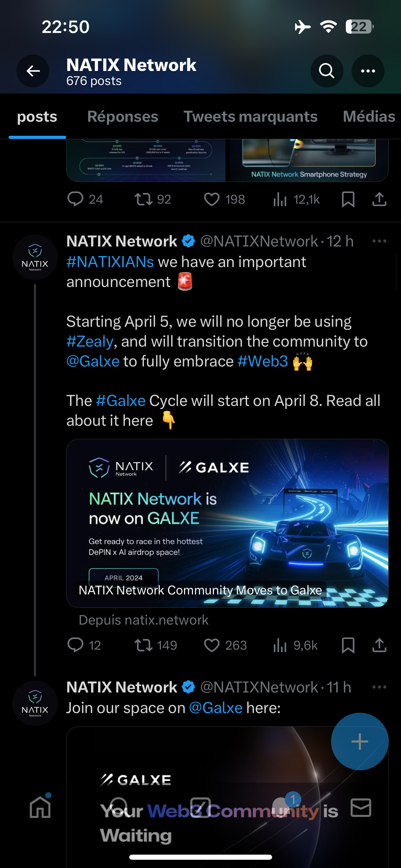Open direct messages envelope icon
Image resolution: width=401 pixels, height=868 pixels.
click(361, 808)
